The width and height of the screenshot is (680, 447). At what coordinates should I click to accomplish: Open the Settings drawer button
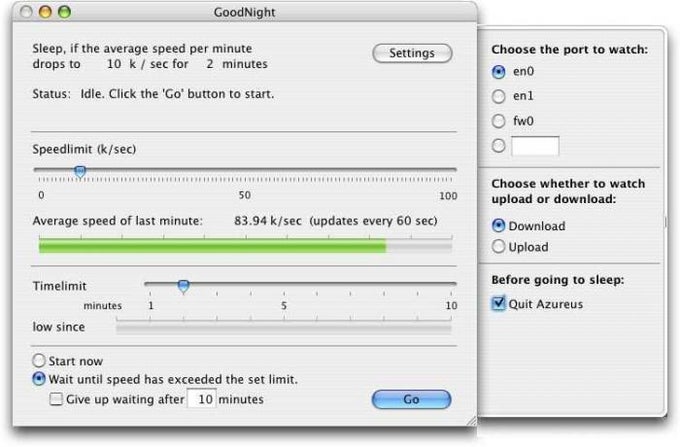click(x=412, y=53)
